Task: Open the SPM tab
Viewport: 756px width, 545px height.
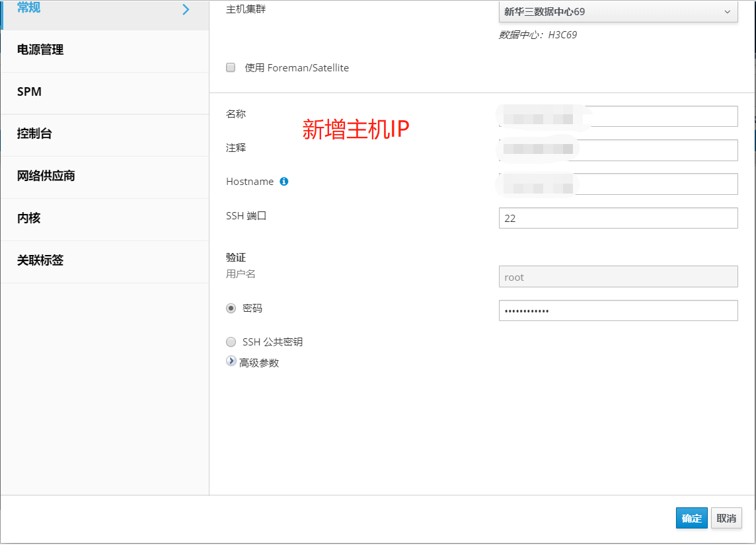Action: (x=30, y=92)
